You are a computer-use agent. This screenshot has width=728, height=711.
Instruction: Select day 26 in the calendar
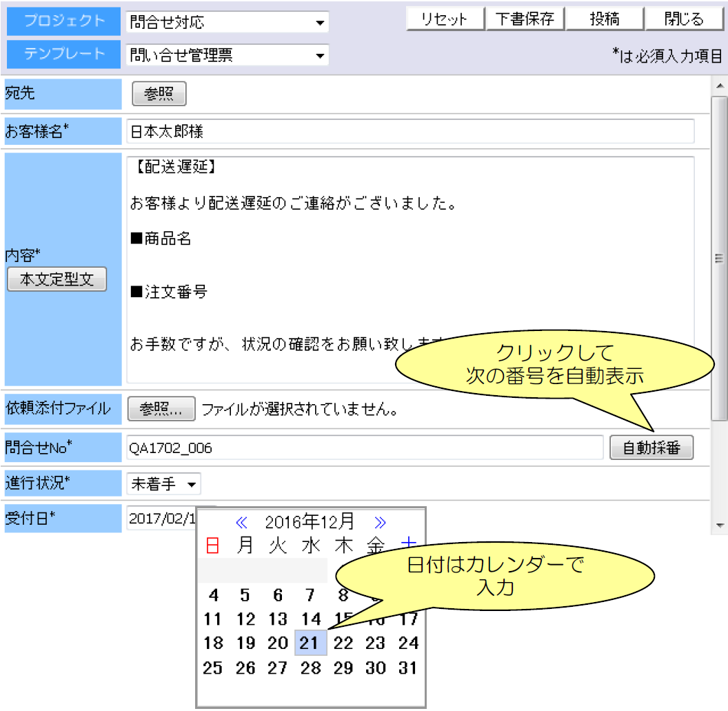[x=245, y=668]
